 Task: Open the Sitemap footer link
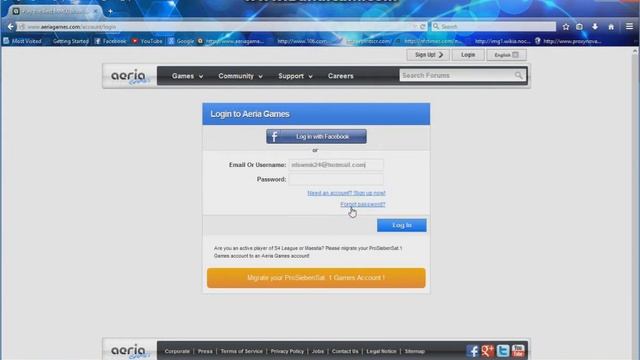coord(415,351)
